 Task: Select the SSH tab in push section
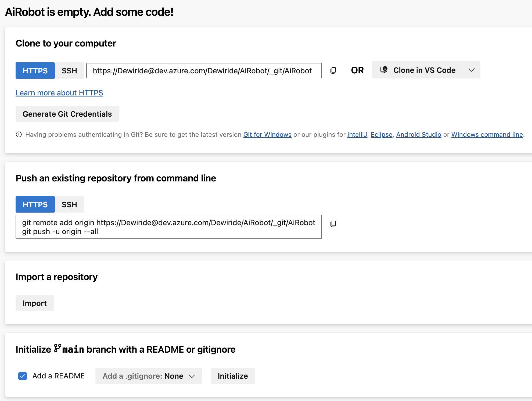(69, 204)
